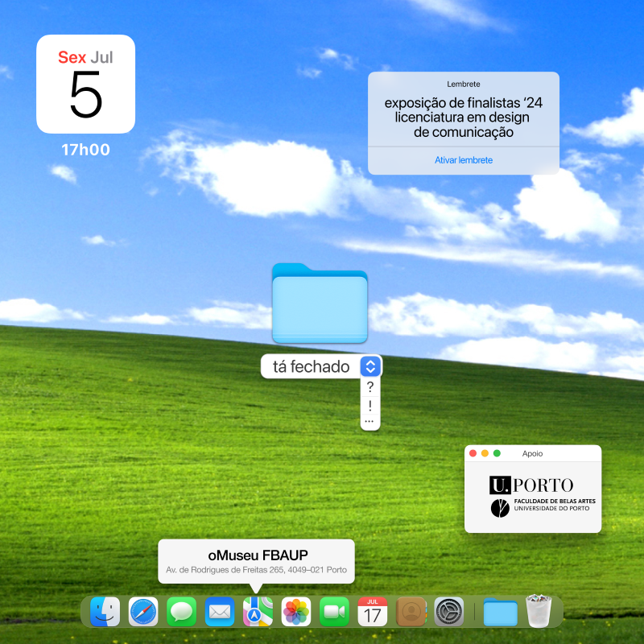Choose the '...' option in dropdown list
This screenshot has width=644, height=644.
(x=369, y=422)
